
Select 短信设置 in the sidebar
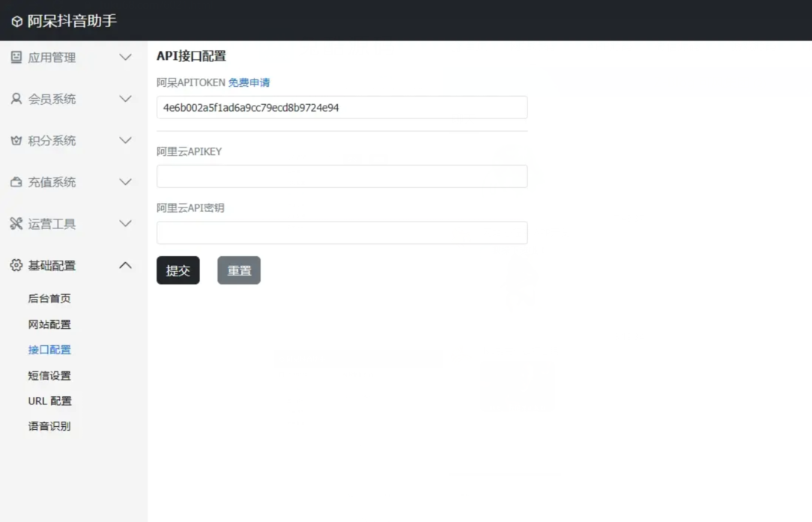click(x=49, y=376)
